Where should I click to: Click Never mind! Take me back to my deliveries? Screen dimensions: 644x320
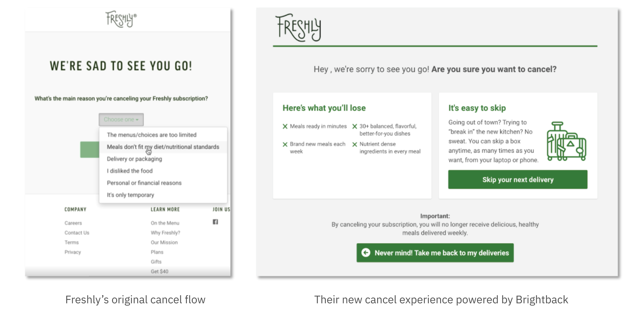pos(435,253)
